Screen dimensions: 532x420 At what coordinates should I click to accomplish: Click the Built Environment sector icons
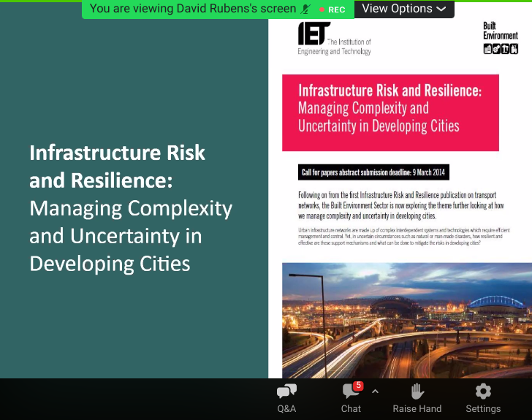(501, 49)
